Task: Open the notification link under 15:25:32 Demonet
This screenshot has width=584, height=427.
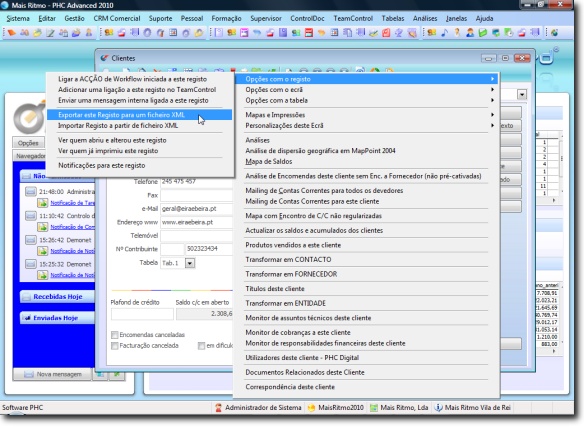Action: click(x=72, y=275)
